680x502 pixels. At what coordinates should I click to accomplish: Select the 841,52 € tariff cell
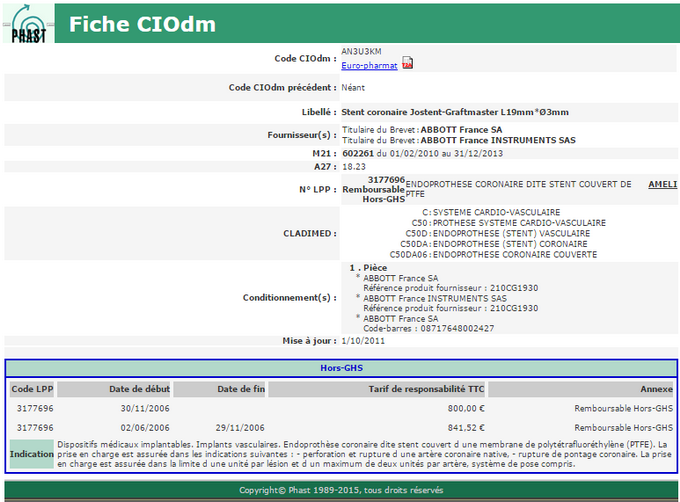tap(464, 426)
